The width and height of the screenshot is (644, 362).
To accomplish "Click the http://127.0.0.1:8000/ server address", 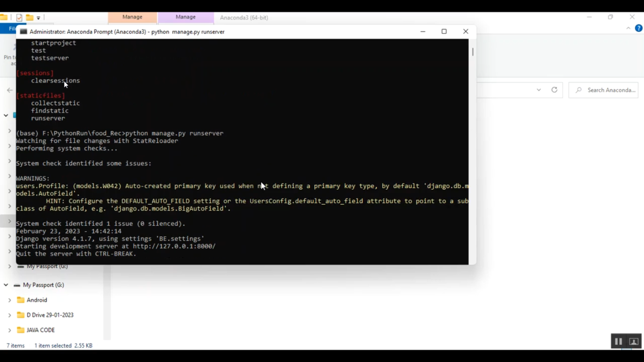I will (x=174, y=246).
